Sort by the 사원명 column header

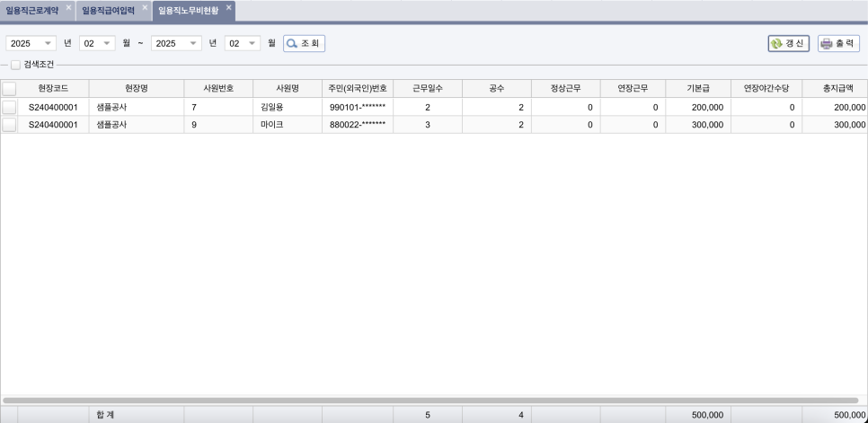[288, 89]
